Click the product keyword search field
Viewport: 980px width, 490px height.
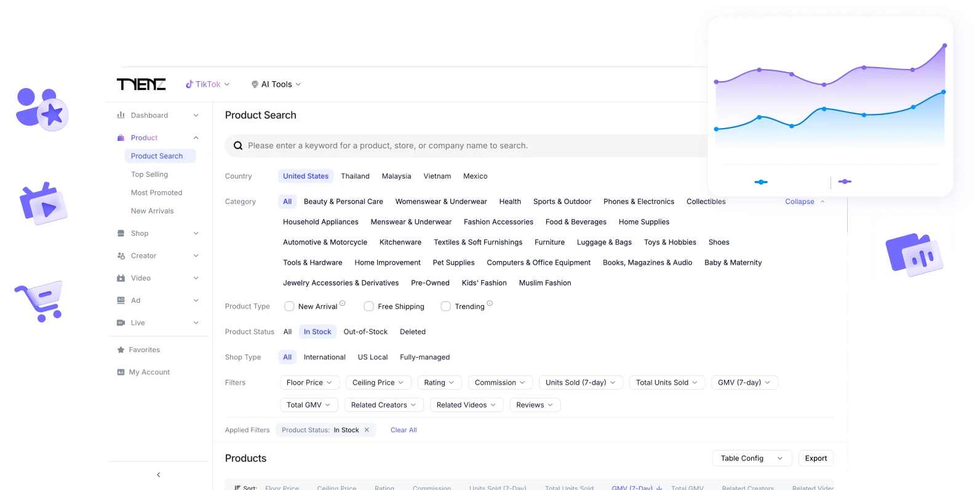point(468,146)
